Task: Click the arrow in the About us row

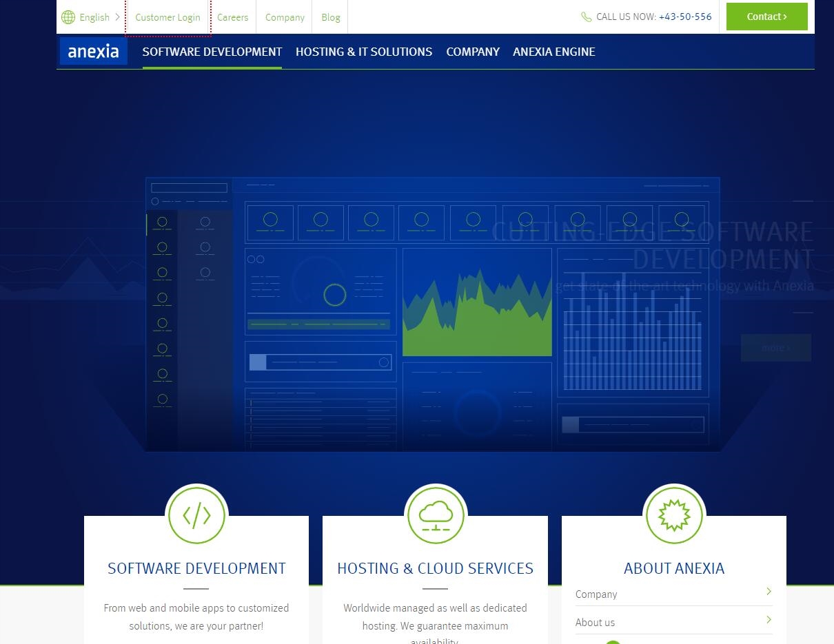Action: (x=769, y=620)
